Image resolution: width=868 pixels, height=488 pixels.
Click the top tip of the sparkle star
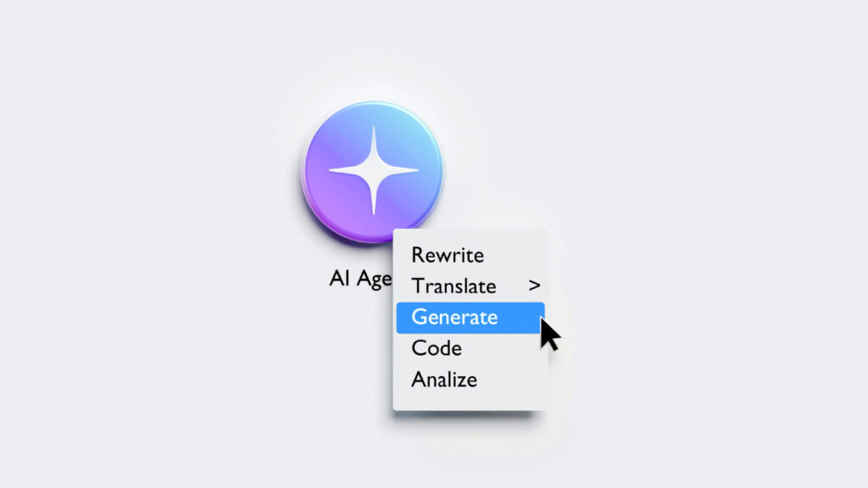374,130
